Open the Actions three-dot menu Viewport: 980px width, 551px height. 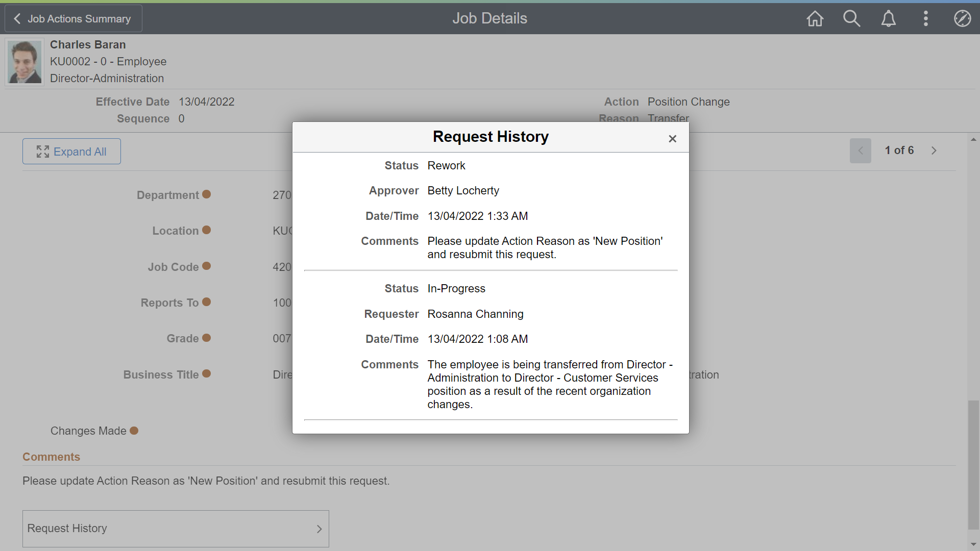click(x=925, y=19)
